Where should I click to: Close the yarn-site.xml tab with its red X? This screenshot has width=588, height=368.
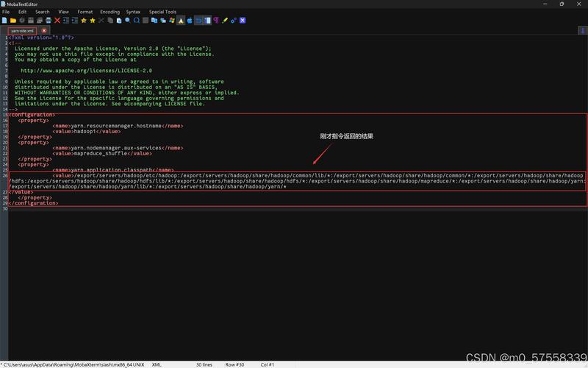[x=44, y=30]
